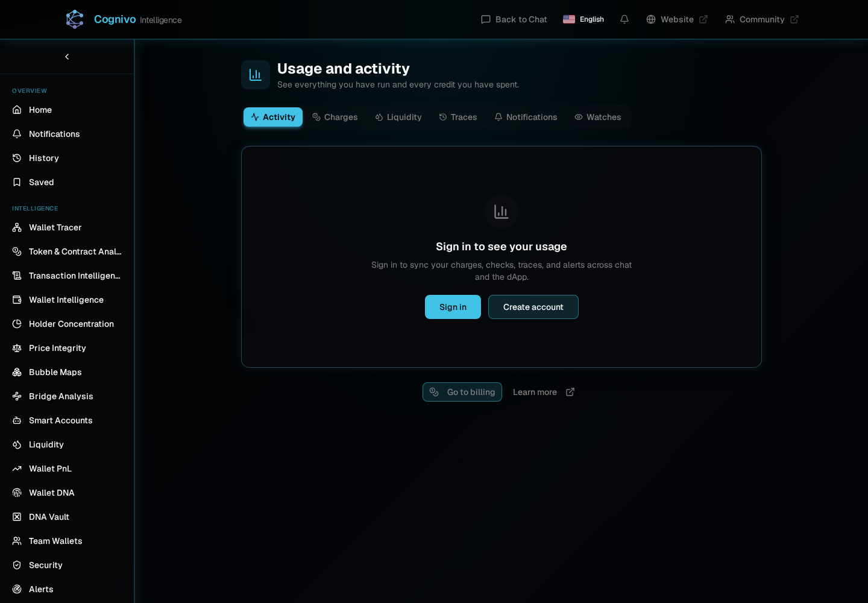Viewport: 868px width, 603px height.
Task: Click the Home icon in sidebar
Action: 17,110
